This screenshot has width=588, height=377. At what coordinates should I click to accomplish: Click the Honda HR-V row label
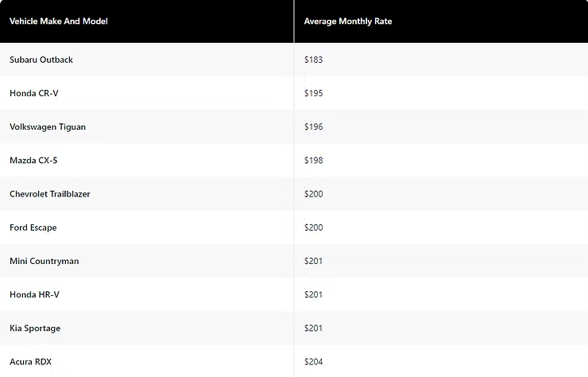tap(34, 295)
